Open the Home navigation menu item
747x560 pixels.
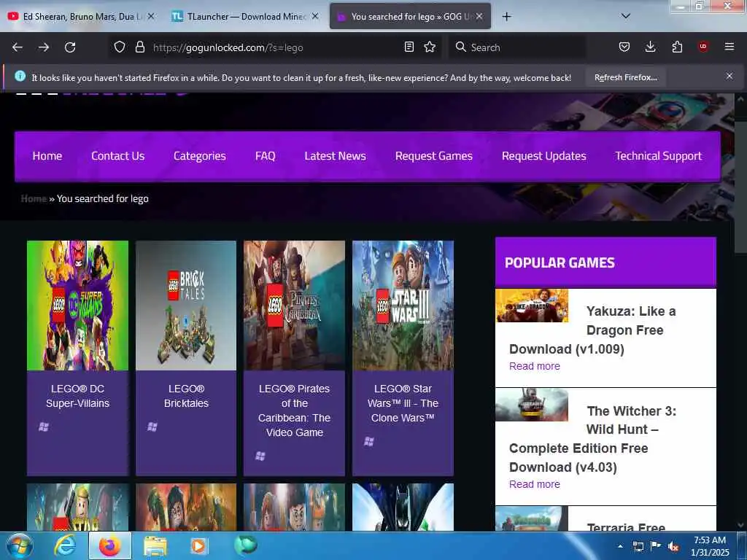click(47, 156)
